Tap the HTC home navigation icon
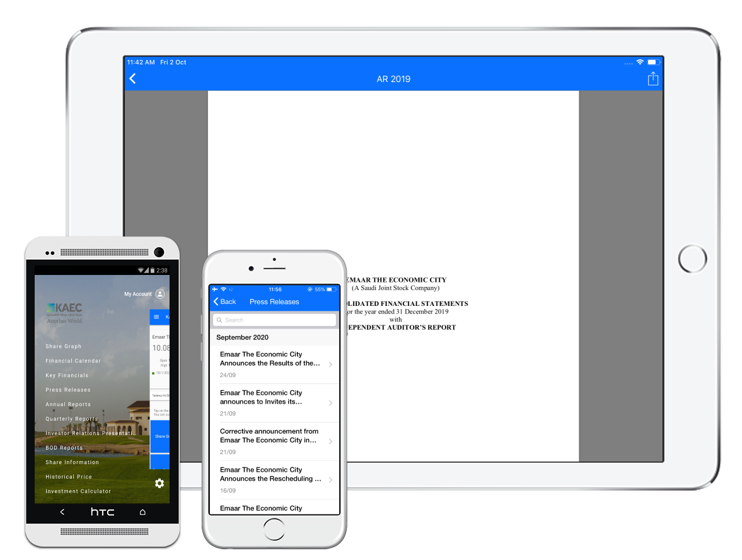The width and height of the screenshot is (742, 560). tap(142, 511)
